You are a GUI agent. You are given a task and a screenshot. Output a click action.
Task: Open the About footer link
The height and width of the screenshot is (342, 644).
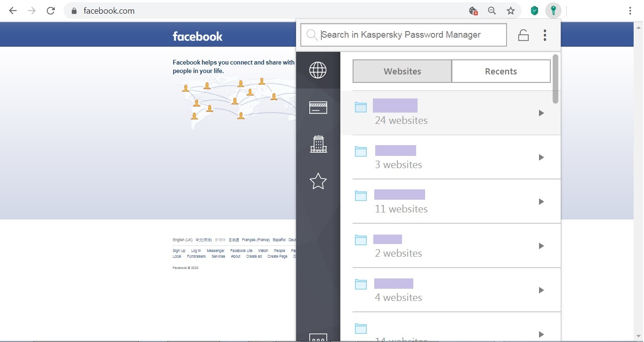tap(236, 256)
